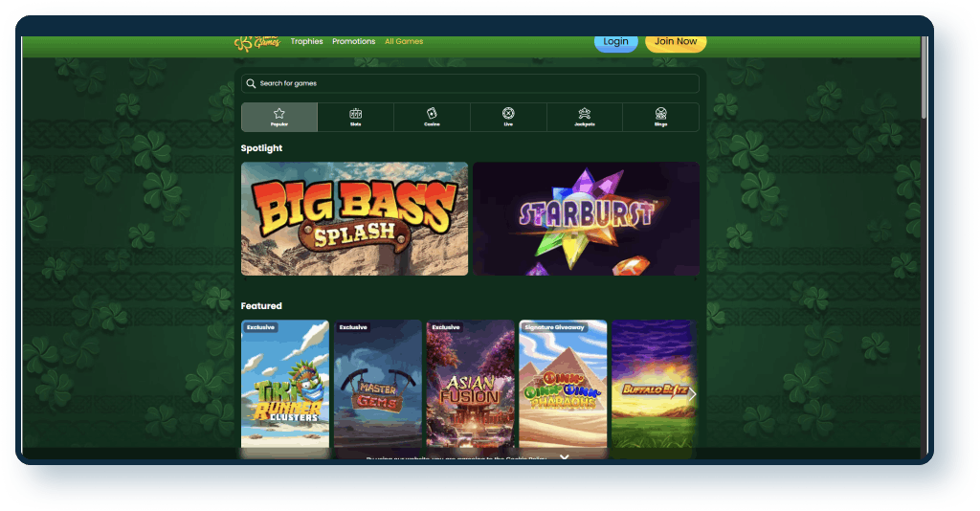
Task: Click the Login button
Action: tap(615, 42)
